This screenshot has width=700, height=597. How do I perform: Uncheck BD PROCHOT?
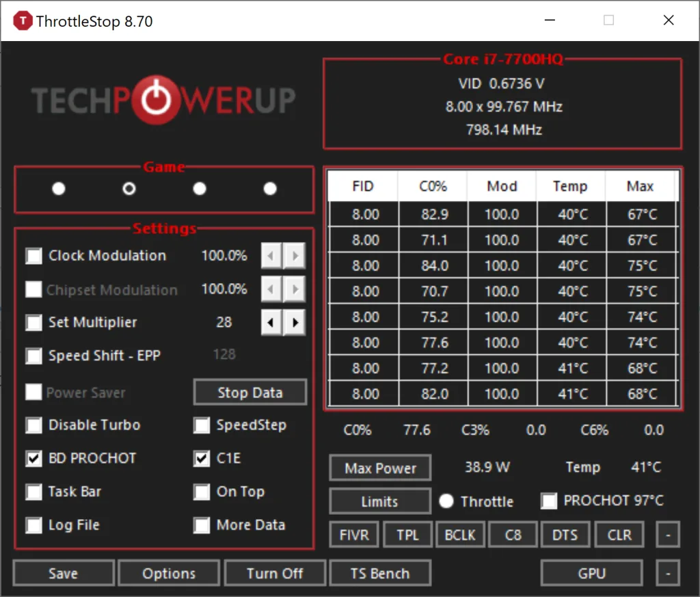[x=33, y=458]
